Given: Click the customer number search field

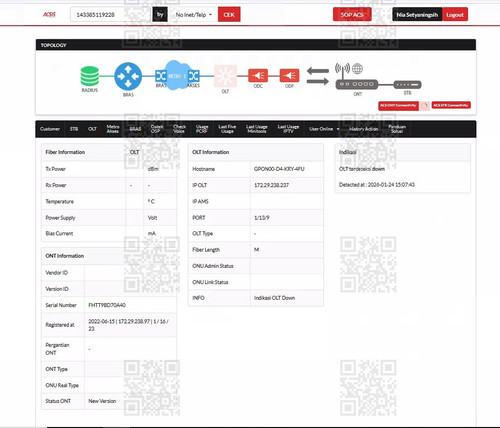Looking at the screenshot, I should (x=111, y=15).
